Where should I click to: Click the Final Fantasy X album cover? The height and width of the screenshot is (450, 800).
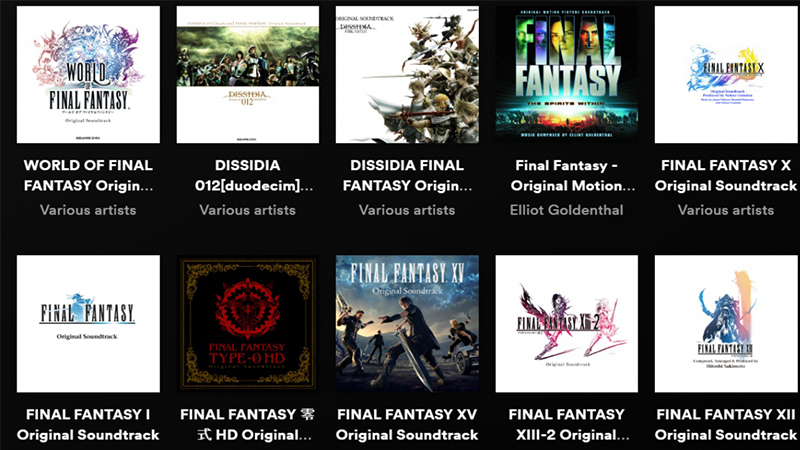[726, 74]
